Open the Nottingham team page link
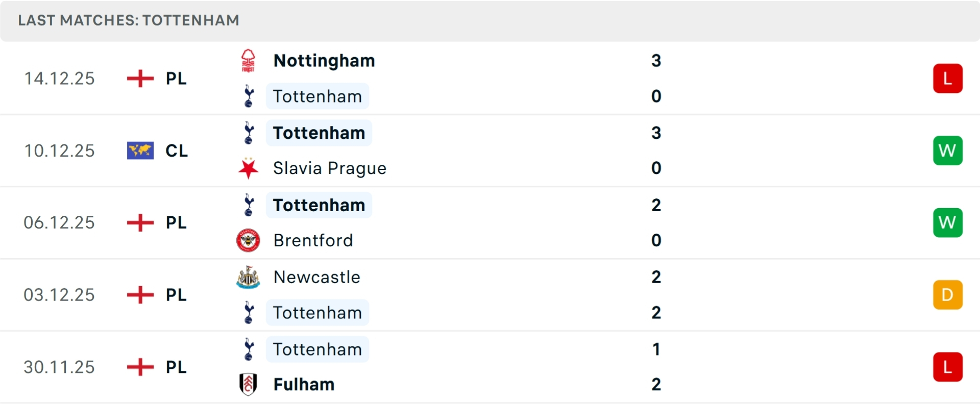 325,60
